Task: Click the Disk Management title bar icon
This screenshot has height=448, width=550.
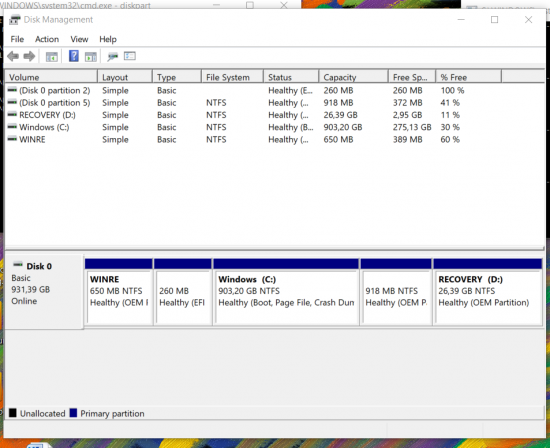Action: [14, 20]
